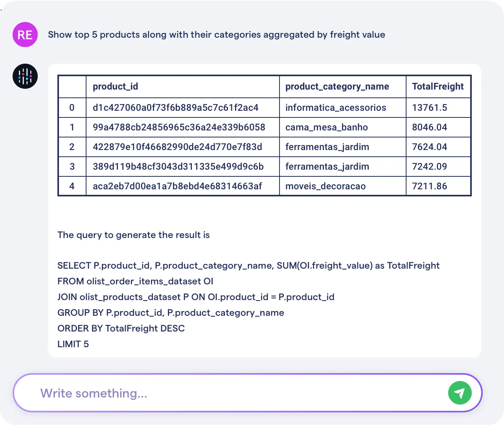This screenshot has height=425, width=504.
Task: Click the TotalFreight column header
Action: (438, 86)
